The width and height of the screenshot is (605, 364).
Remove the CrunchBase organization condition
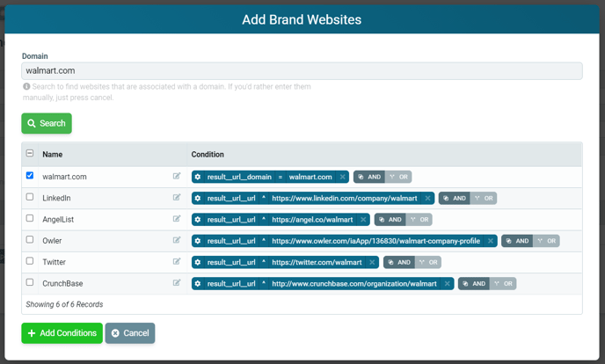click(x=448, y=284)
